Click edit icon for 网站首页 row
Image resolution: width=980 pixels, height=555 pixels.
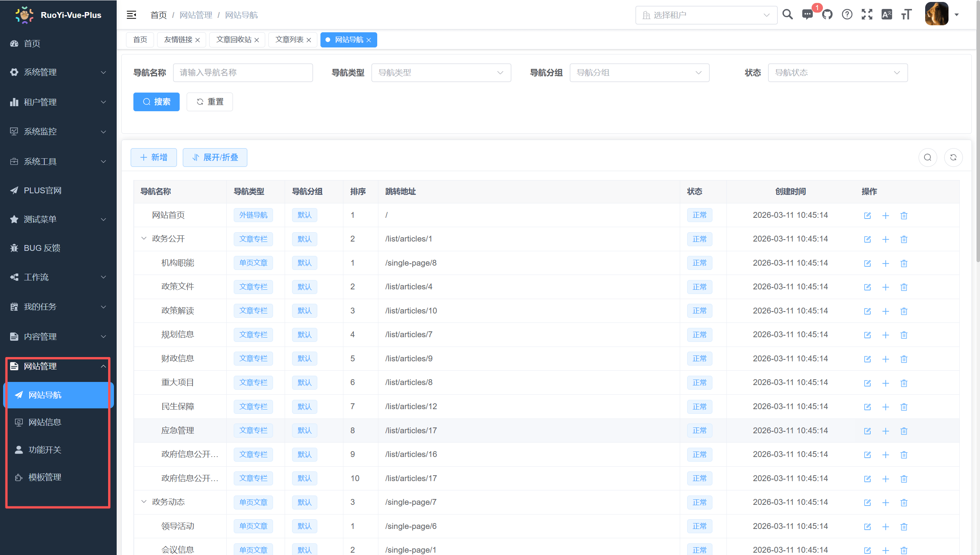point(867,215)
